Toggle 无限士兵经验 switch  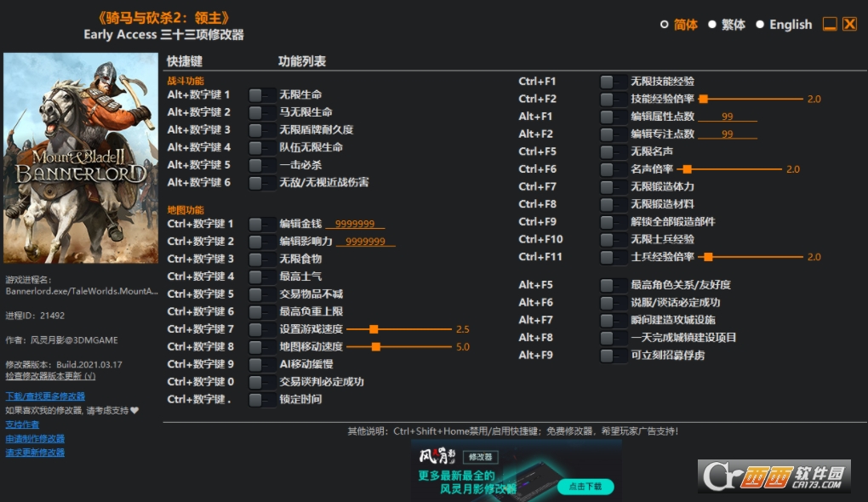614,240
